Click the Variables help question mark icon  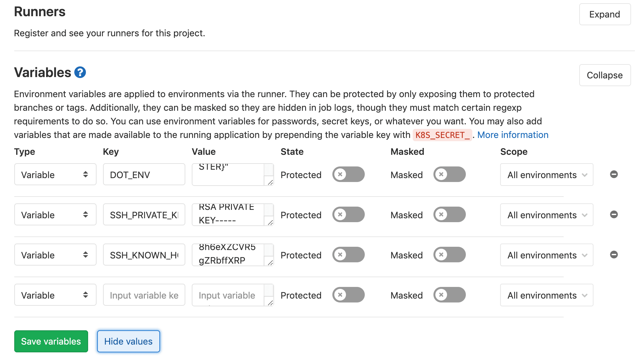tap(80, 72)
